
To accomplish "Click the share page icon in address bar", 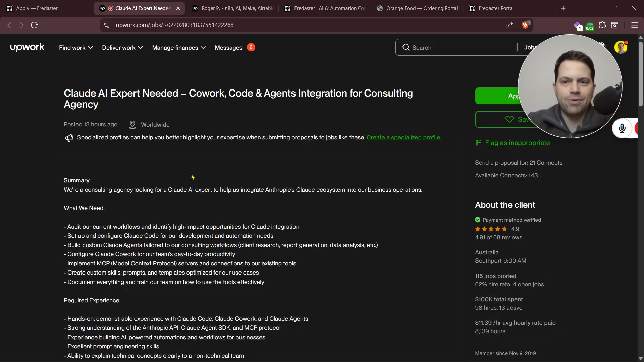I will pyautogui.click(x=510, y=25).
